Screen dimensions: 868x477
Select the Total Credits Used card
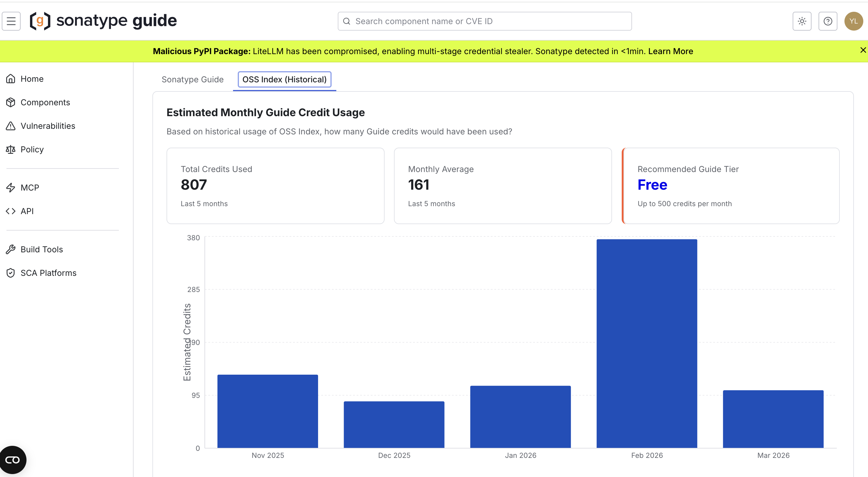pyautogui.click(x=275, y=186)
